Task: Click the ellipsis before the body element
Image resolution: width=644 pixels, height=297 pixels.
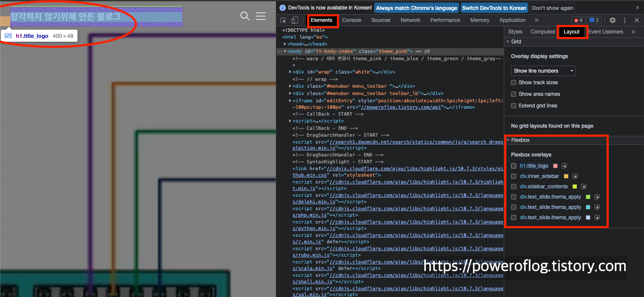Action: pos(280,52)
